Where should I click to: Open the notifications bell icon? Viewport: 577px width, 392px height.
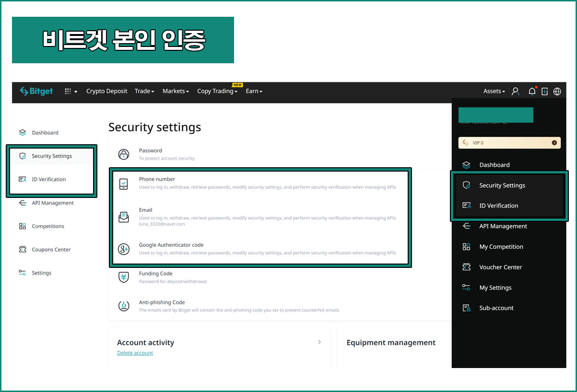[532, 91]
